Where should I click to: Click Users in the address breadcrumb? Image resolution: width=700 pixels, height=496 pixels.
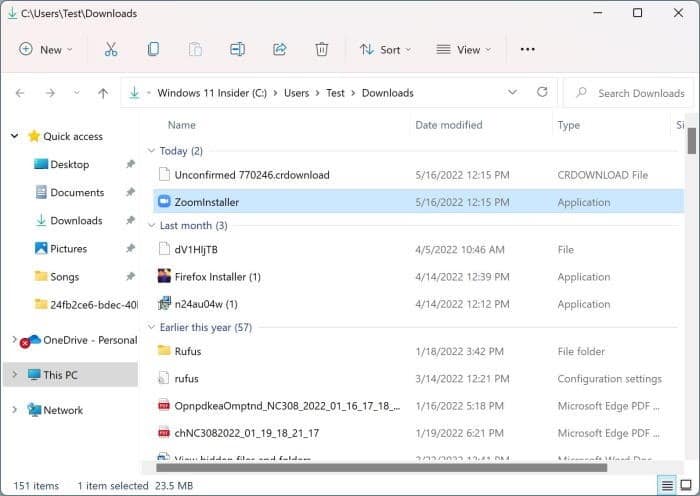pos(296,93)
